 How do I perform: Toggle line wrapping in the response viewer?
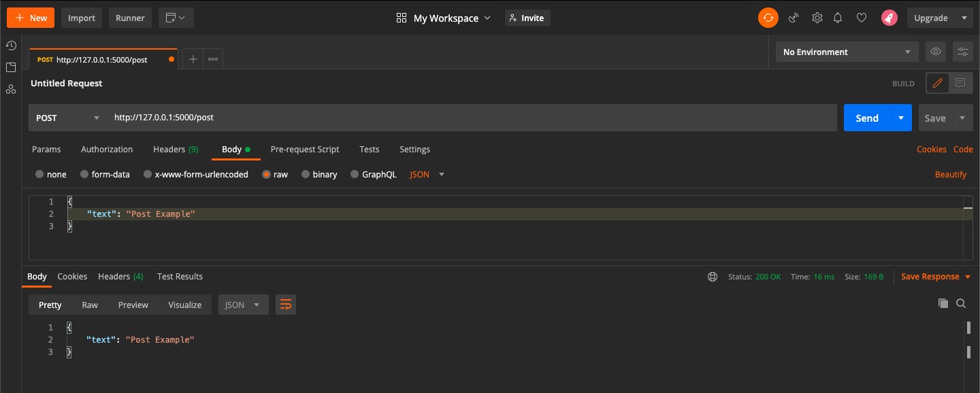pyautogui.click(x=285, y=305)
